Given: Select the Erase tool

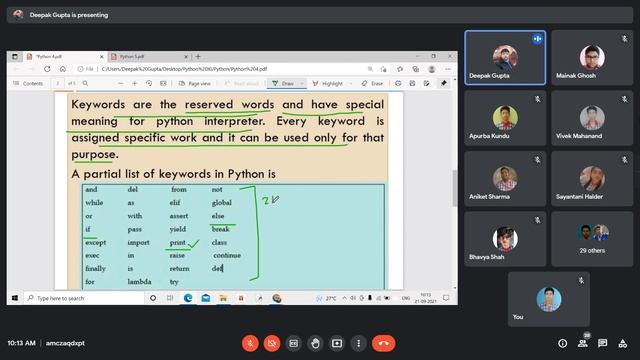Looking at the screenshot, I should [x=372, y=83].
